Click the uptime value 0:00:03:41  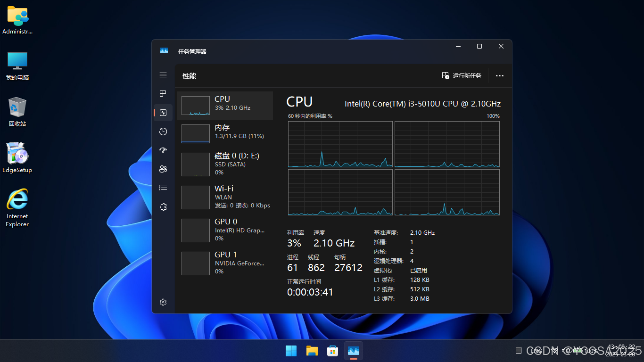[x=310, y=292]
